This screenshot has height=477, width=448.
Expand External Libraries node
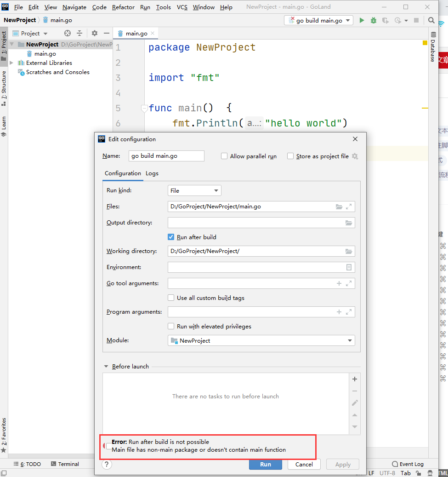pos(11,63)
